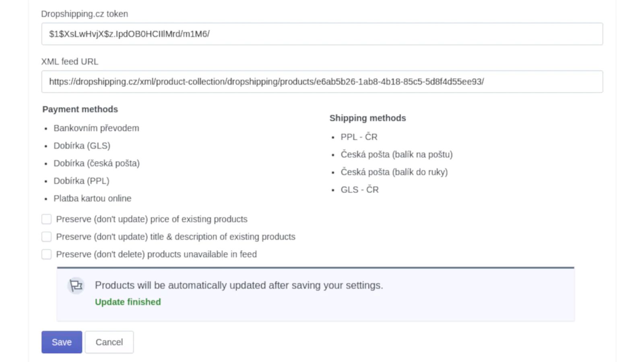Select the Bankovním převodem payment item
The image size is (644, 362).
(96, 128)
